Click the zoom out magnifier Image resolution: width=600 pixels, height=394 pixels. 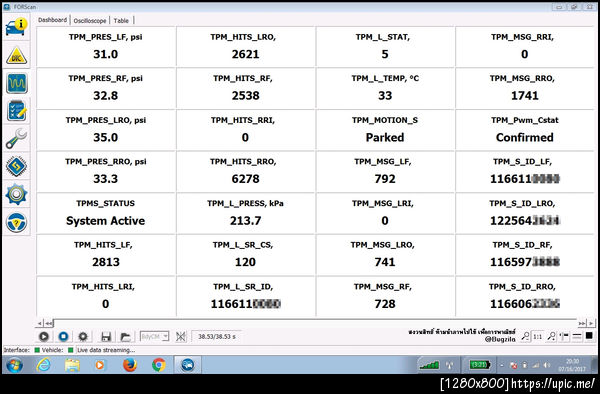[x=526, y=336]
